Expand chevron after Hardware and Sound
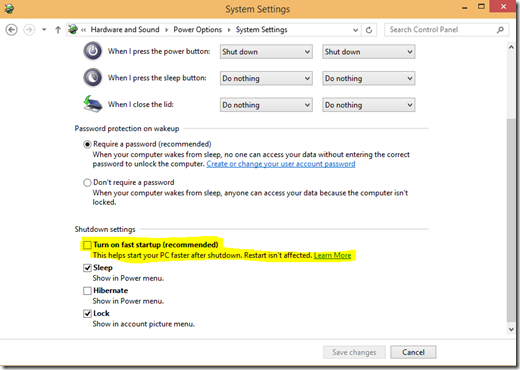 point(166,30)
